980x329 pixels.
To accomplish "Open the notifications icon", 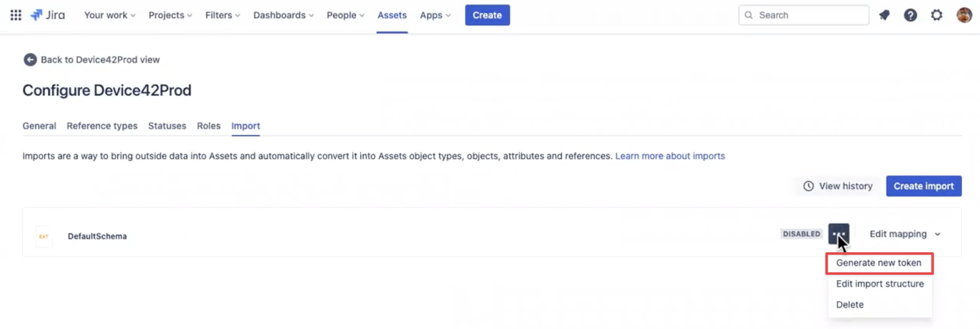I will coord(884,15).
